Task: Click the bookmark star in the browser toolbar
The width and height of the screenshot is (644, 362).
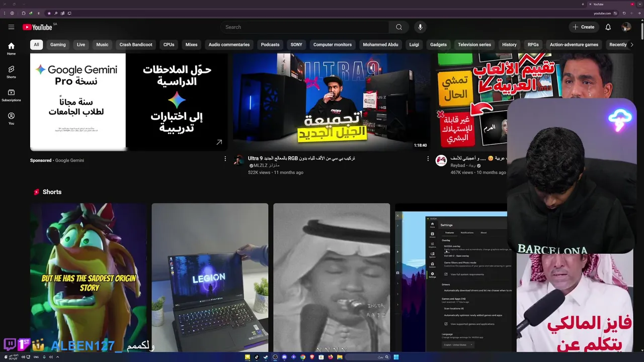Action: coord(49,13)
